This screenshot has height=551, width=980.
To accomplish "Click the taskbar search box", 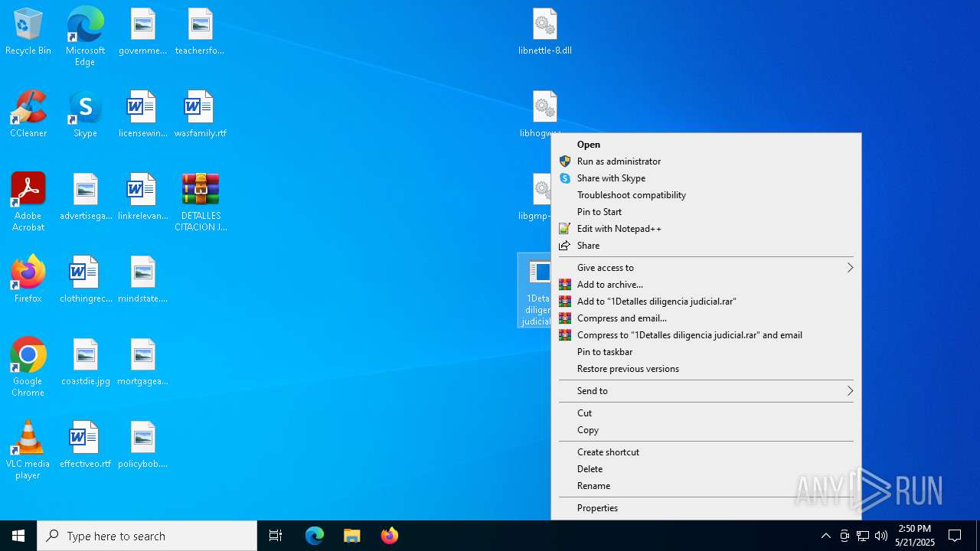I will click(147, 536).
